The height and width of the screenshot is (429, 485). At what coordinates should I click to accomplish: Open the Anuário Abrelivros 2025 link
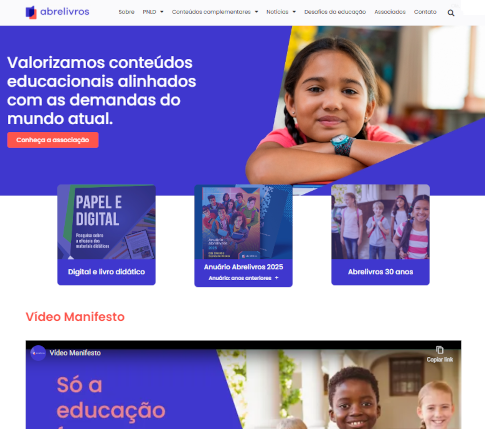click(x=243, y=267)
